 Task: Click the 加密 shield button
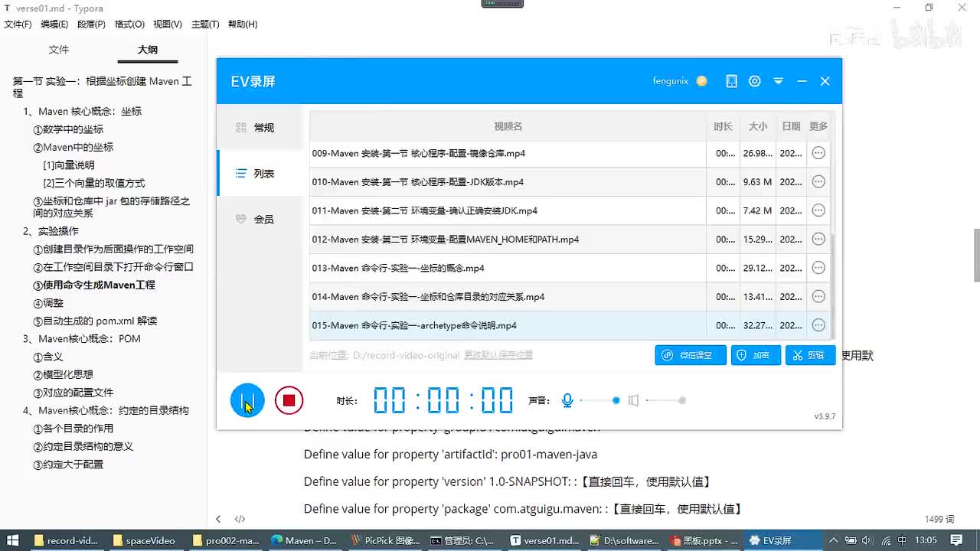(x=756, y=355)
